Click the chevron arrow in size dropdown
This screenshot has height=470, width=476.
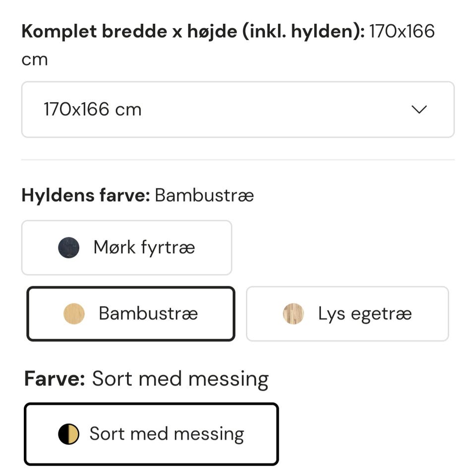tap(419, 110)
